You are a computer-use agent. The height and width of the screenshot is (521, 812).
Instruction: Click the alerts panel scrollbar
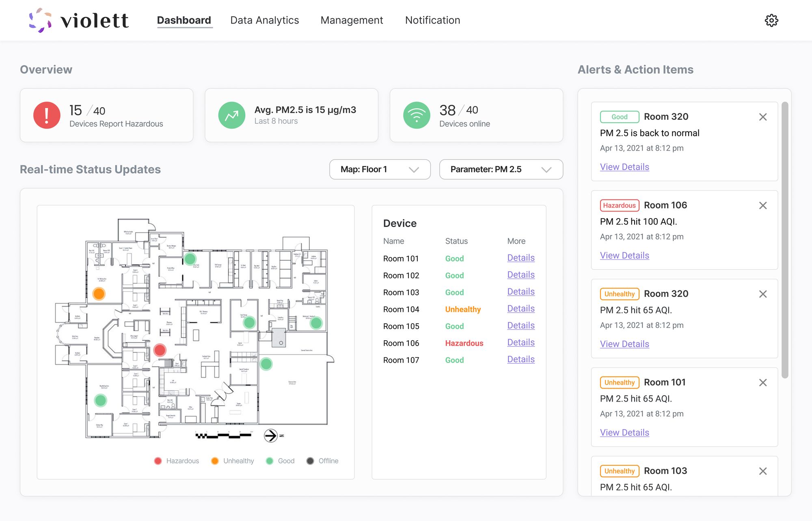(x=784, y=240)
